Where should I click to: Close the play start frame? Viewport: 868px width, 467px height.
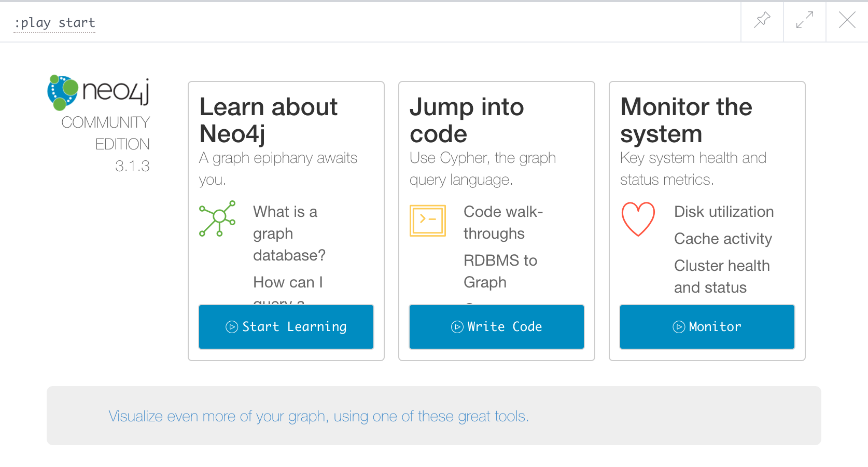(x=847, y=21)
